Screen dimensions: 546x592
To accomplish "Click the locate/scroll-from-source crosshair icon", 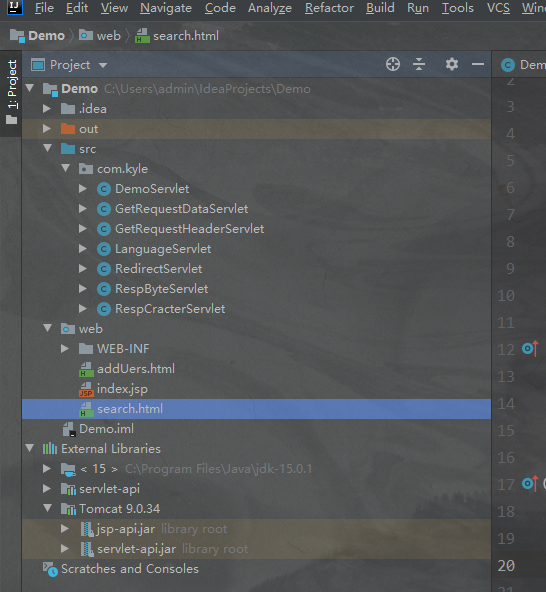I will (393, 64).
